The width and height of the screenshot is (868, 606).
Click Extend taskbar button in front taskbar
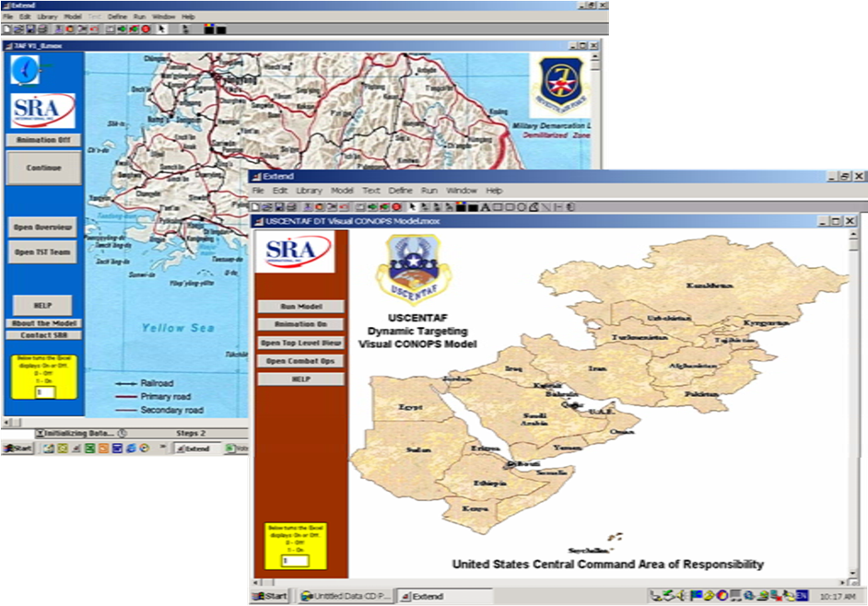[445, 596]
